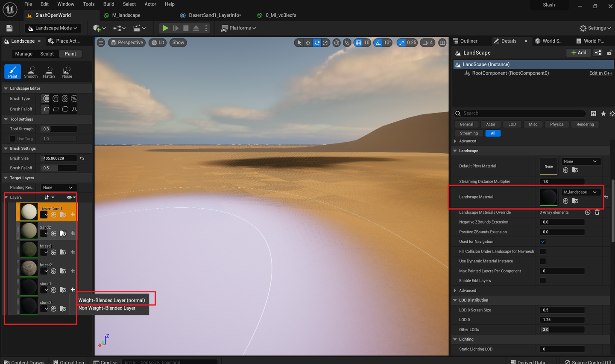Screen dimensions: 615x364
Task: Enable Fill Collision Under Landscape for Navmesh
Action: click(x=543, y=252)
